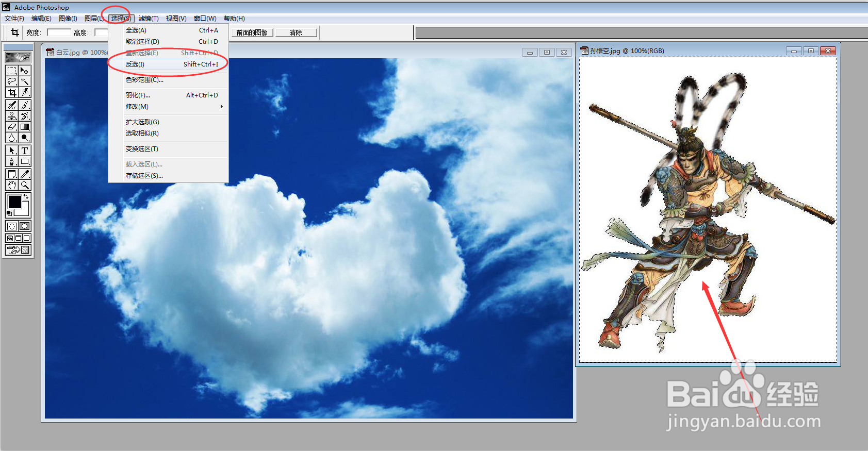Choose 选取相似(R) from the menu
This screenshot has height=451, width=868.
tap(168, 133)
